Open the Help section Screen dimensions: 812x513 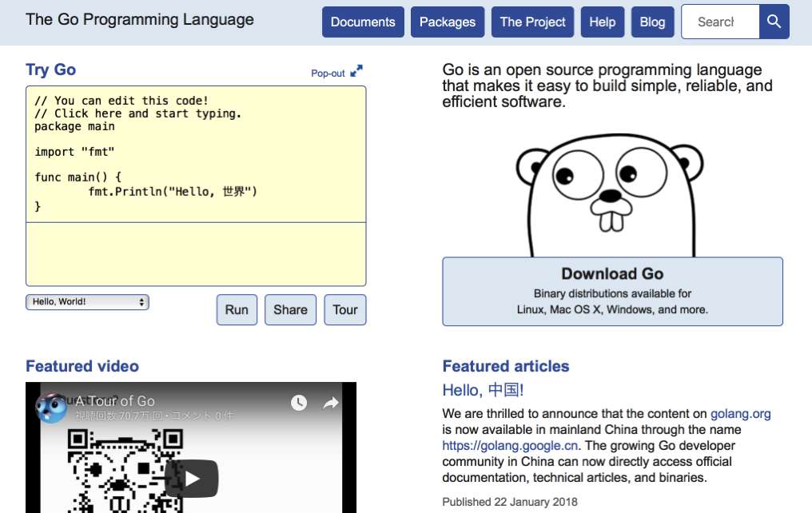tap(602, 22)
